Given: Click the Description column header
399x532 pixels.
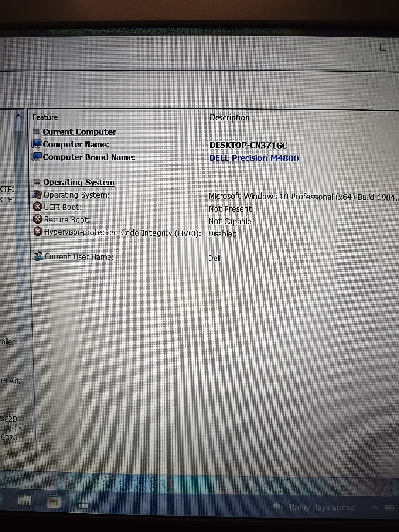Looking at the screenshot, I should tap(230, 118).
